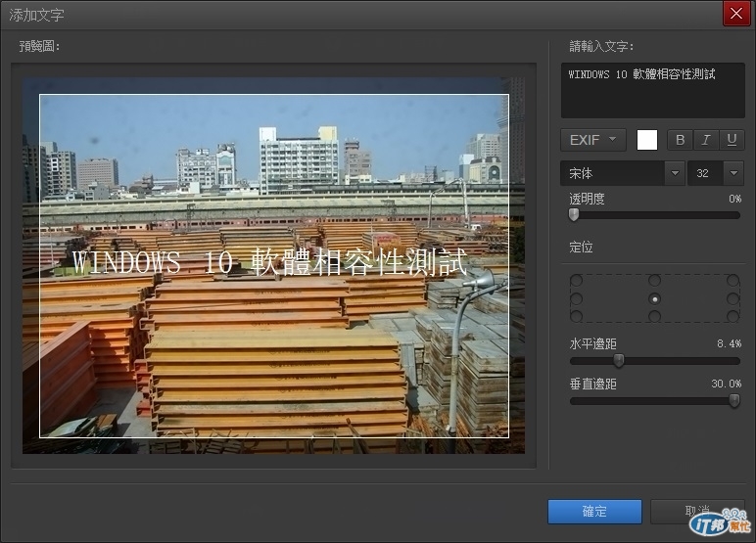The height and width of the screenshot is (543, 756).
Task: Confirm with the 確定 button
Action: pyautogui.click(x=594, y=511)
